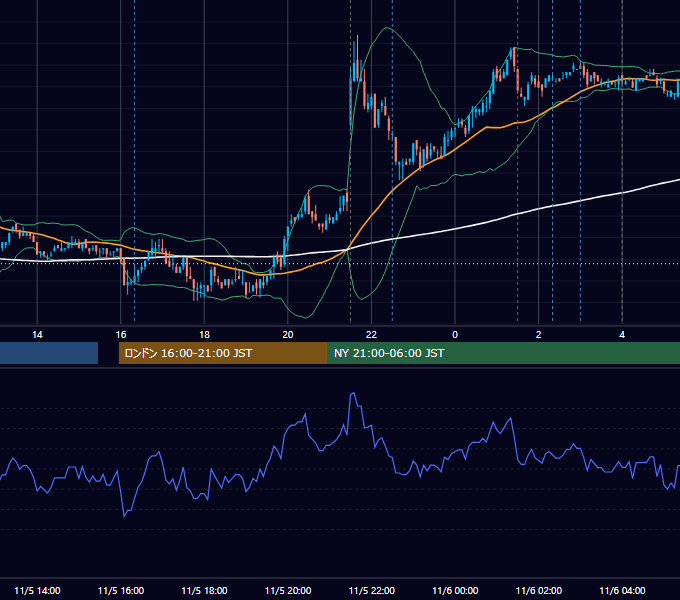Click the blue session bar before London
The image size is (680, 600).
coord(49,353)
